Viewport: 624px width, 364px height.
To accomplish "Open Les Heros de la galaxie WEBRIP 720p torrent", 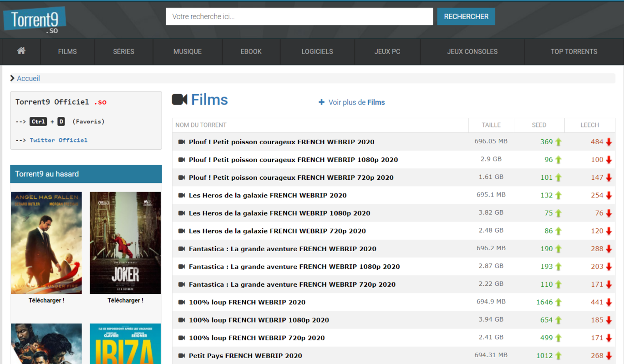I will tap(277, 231).
